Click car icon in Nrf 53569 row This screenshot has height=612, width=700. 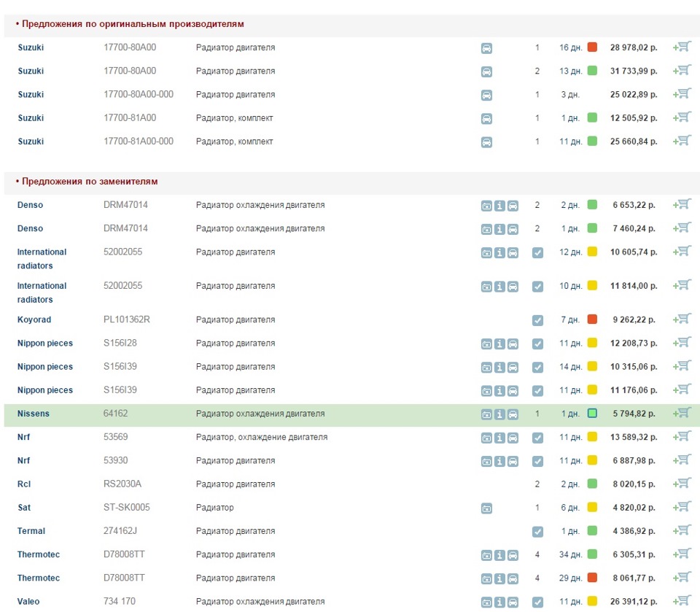pos(513,438)
